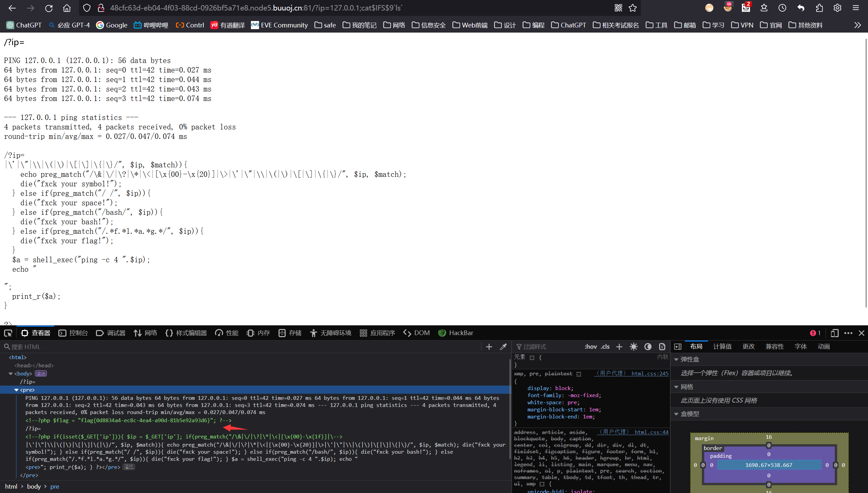Activate the element picker tool in devtools
This screenshot has height=493, width=868.
coord(8,333)
